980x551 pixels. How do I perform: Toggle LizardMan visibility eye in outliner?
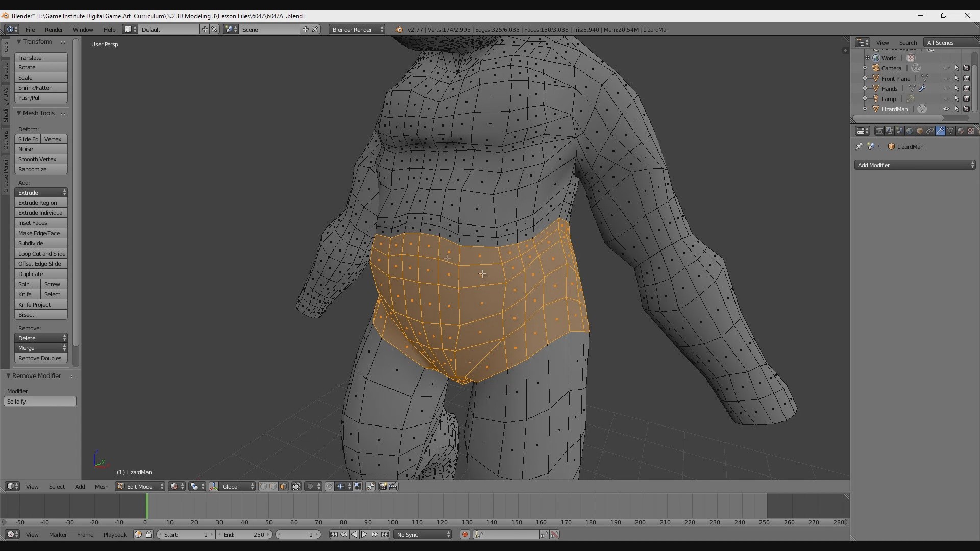946,109
